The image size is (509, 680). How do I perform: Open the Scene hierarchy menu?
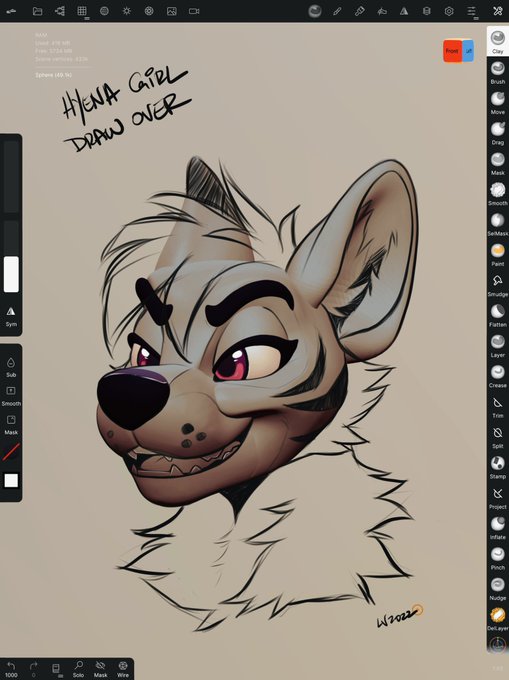coord(60,11)
